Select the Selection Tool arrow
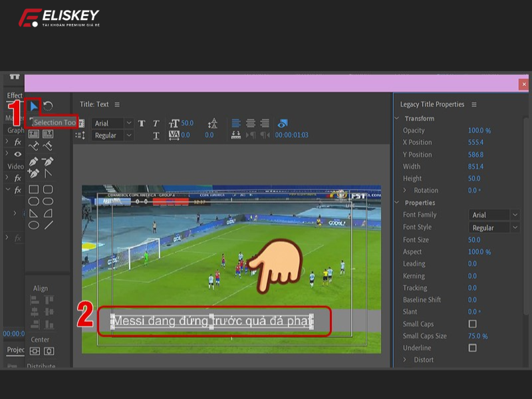 point(34,106)
